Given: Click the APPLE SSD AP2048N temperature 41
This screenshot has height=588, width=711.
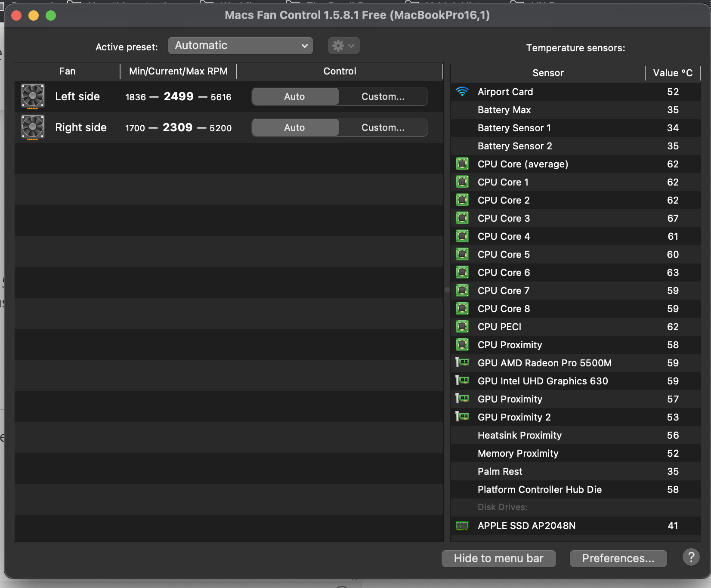Looking at the screenshot, I should [673, 526].
